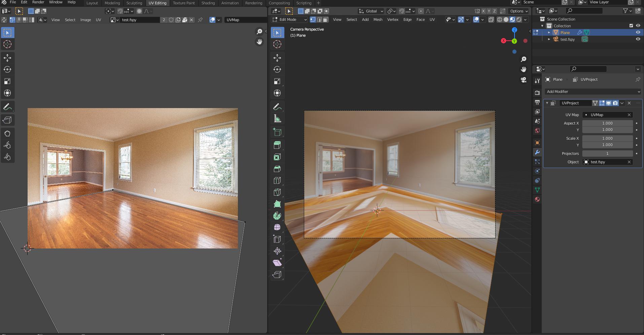Viewport: 644px width, 335px height.
Task: Toggle X-ray display in 3D viewport
Action: coord(491,20)
